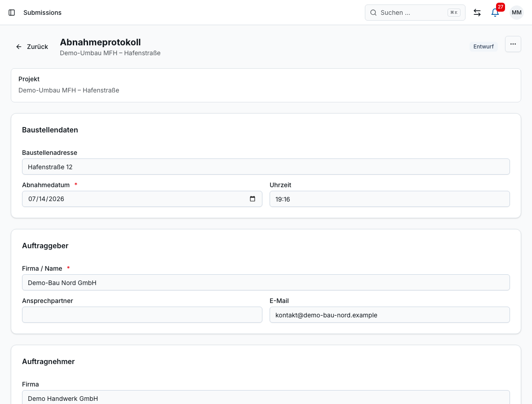Open calendar picker in Abnahmedatum field
The image size is (532, 404).
pyautogui.click(x=253, y=199)
